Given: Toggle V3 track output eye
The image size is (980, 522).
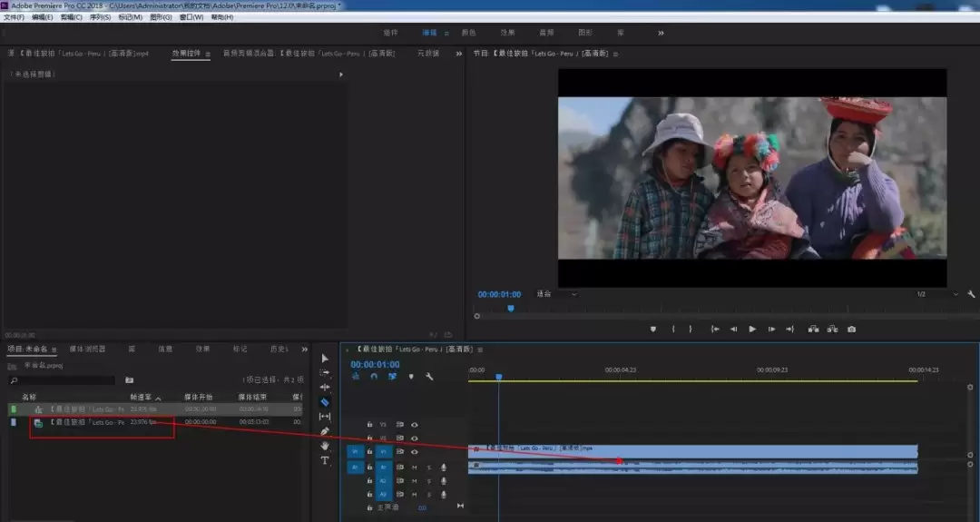Looking at the screenshot, I should tap(414, 425).
